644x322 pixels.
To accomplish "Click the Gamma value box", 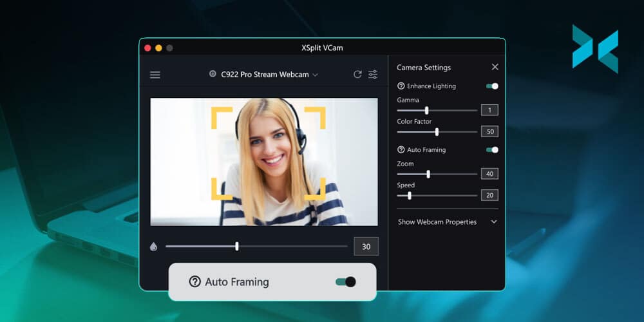I will pyautogui.click(x=489, y=110).
